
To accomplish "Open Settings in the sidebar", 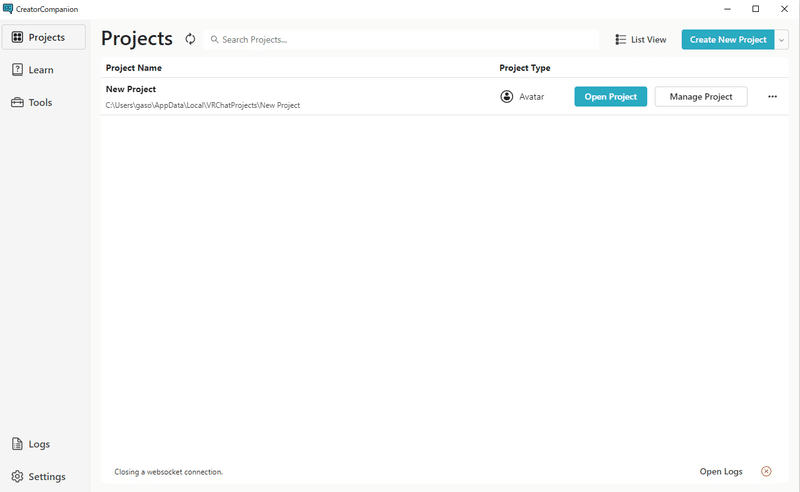I will coord(39,477).
